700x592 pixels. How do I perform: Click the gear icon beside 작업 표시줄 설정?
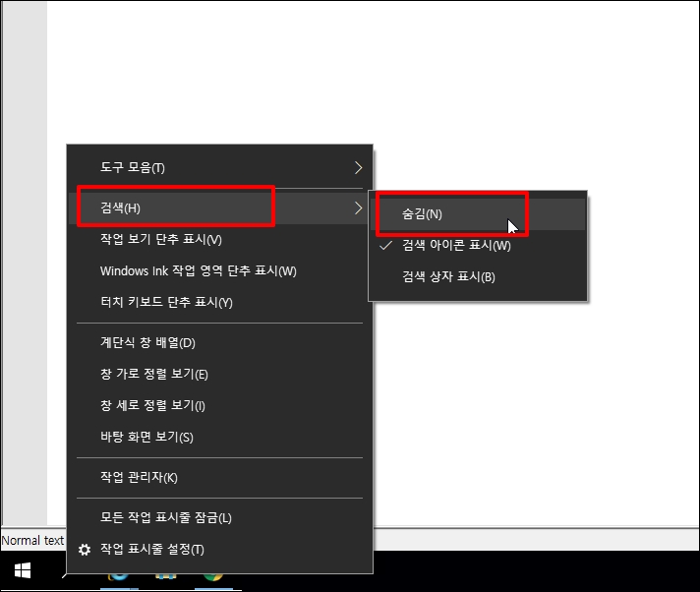pyautogui.click(x=85, y=550)
